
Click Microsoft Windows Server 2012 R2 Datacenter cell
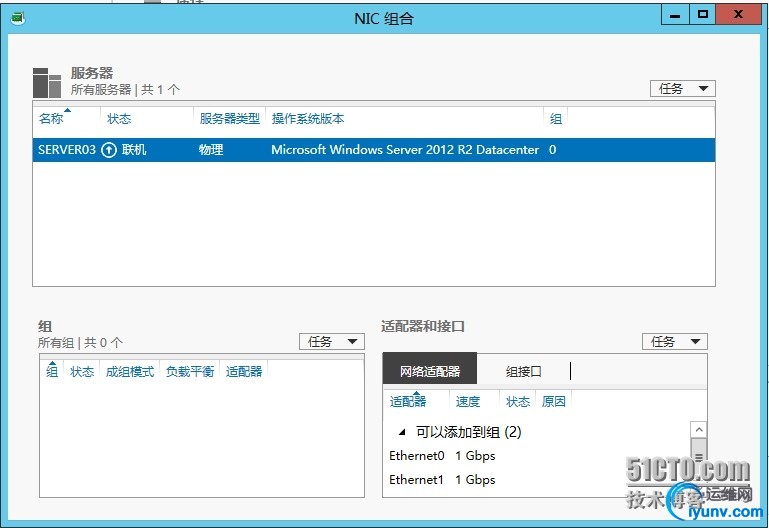(405, 150)
